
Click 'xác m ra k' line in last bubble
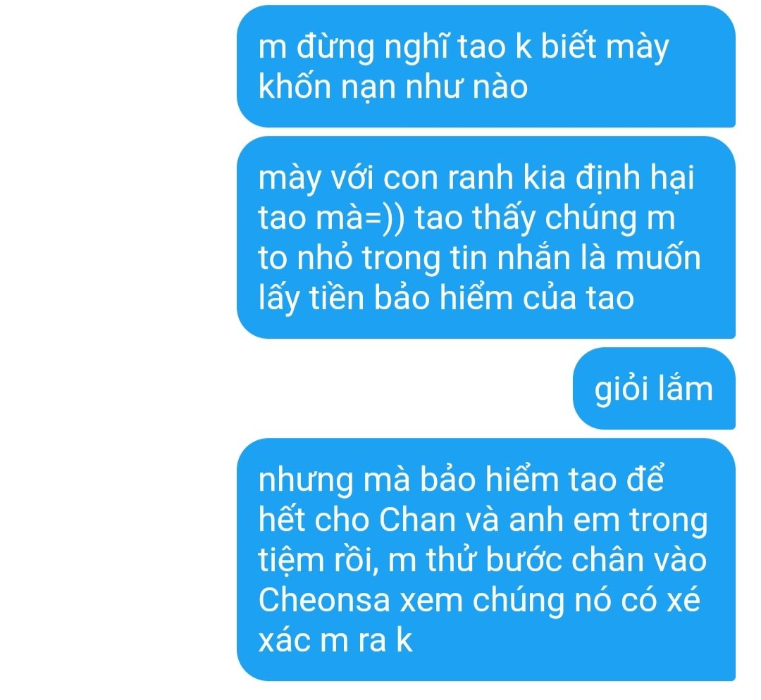(x=335, y=640)
